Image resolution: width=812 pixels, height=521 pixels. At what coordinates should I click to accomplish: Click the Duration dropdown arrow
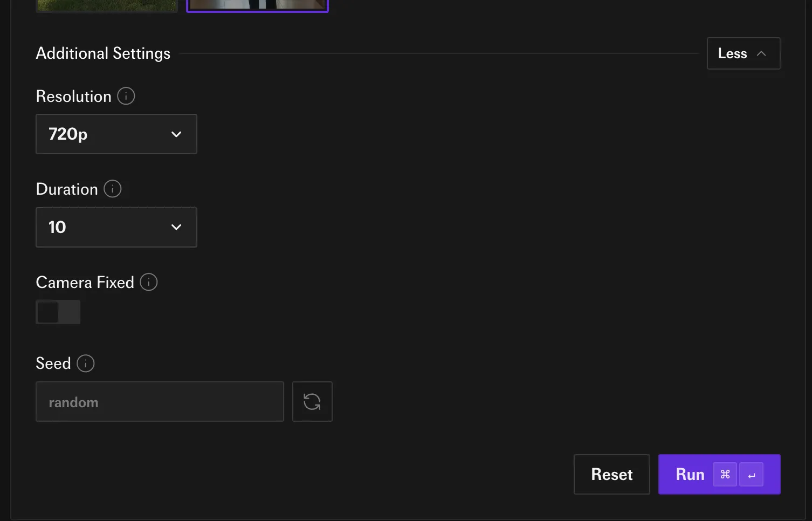coord(176,227)
